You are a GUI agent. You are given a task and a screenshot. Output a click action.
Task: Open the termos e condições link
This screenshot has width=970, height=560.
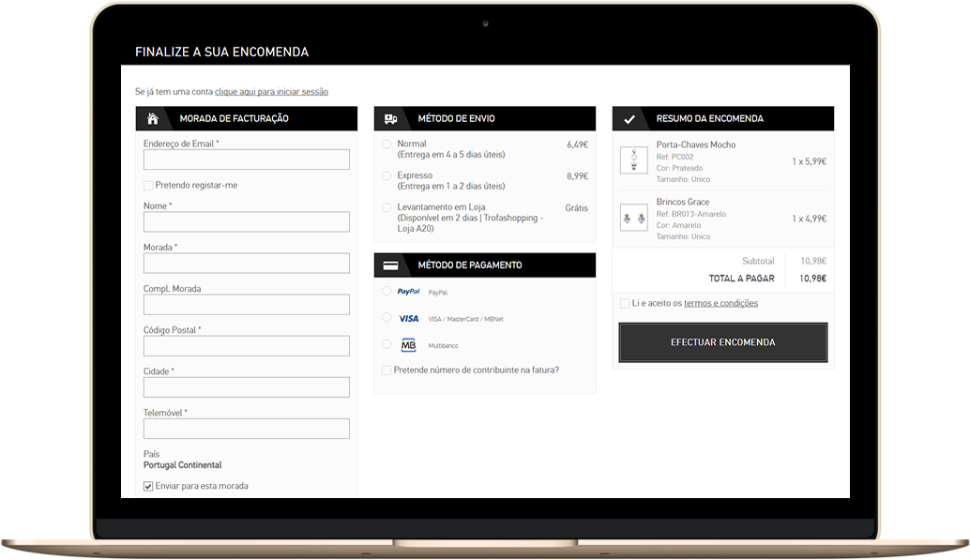tap(720, 304)
